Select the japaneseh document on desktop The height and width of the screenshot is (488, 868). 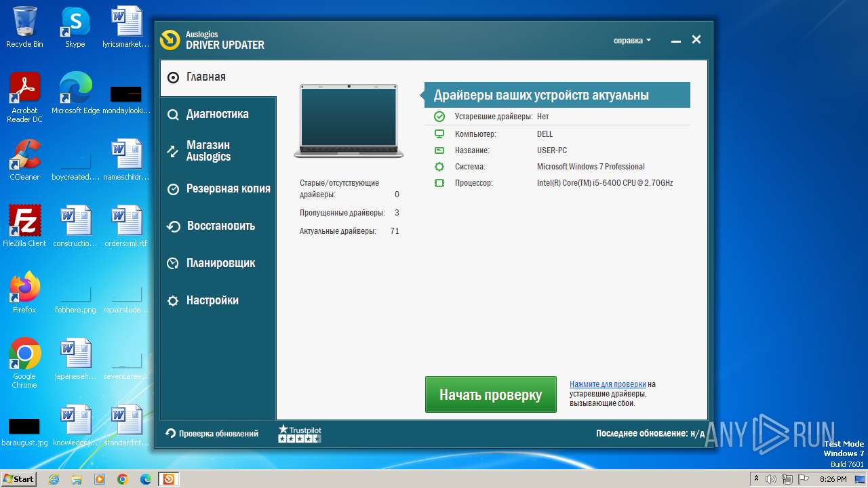tap(75, 359)
